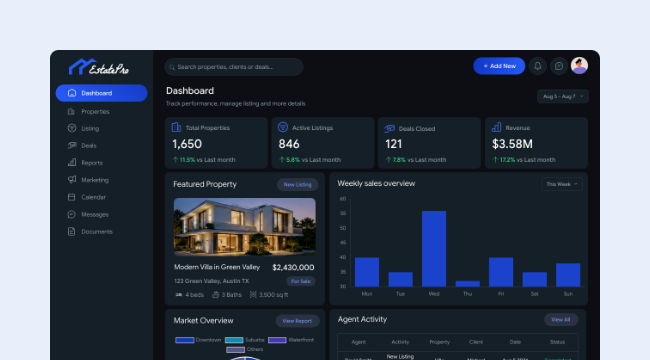Click the Activity column header

pyautogui.click(x=400, y=342)
